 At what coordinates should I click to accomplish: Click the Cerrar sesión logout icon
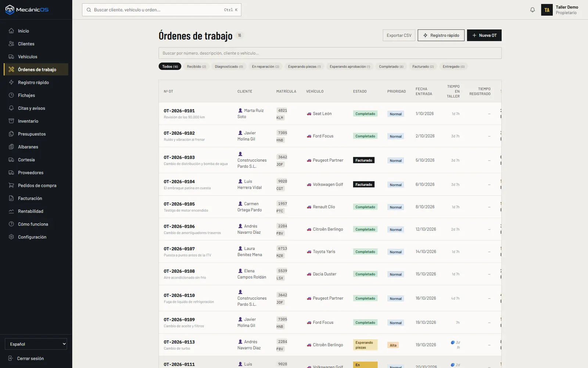pos(11,358)
